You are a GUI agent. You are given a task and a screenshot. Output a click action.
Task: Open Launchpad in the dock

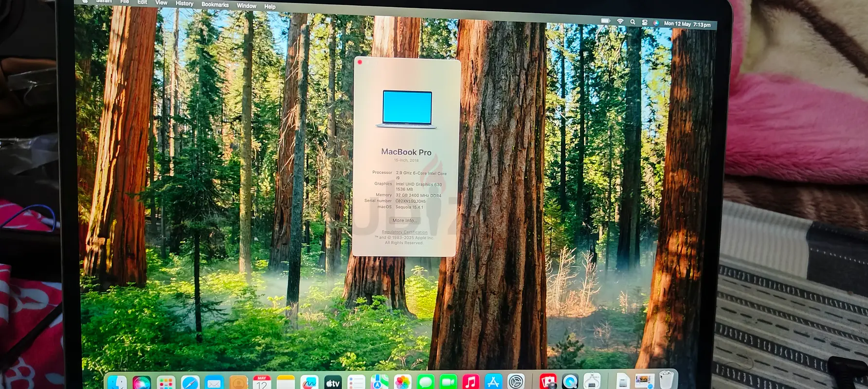(x=166, y=383)
